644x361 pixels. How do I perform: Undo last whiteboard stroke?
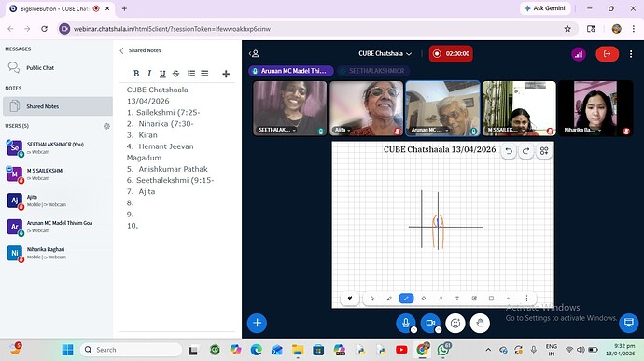(509, 151)
